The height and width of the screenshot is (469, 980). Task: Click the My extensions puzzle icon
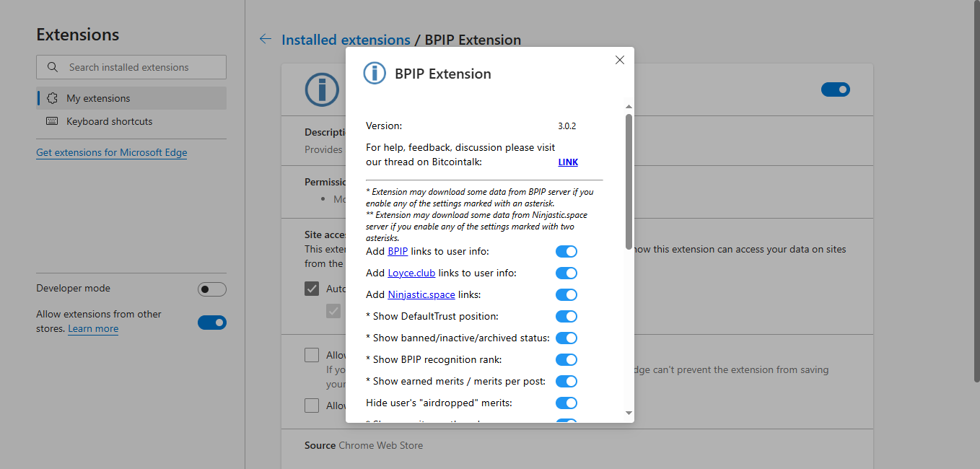point(52,98)
